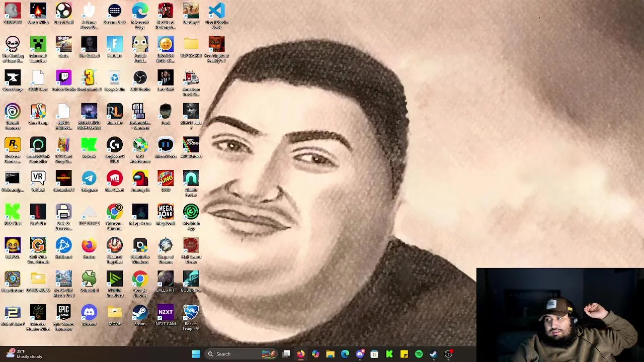Viewport: 644px width, 362px height.
Task: Launch UNO from the desktop
Action: click(166, 182)
